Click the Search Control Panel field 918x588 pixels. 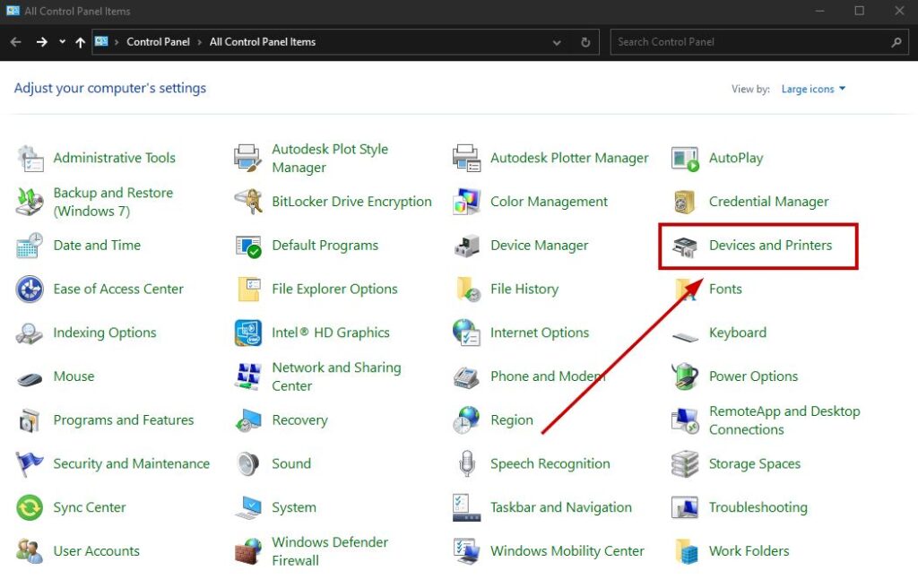coord(749,42)
